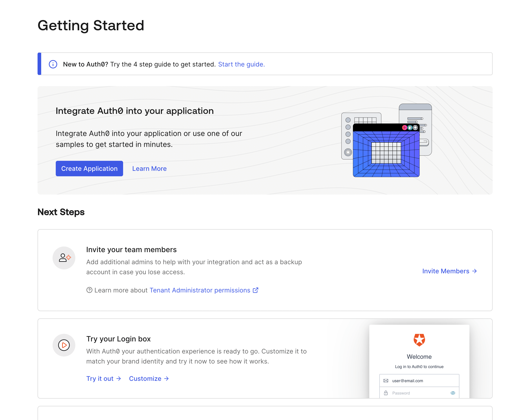
Task: Open Invite Members link
Action: [x=446, y=271]
